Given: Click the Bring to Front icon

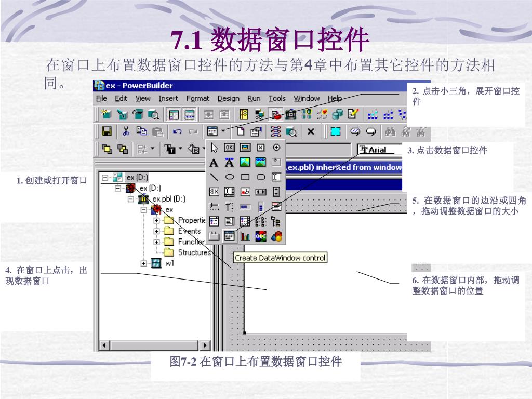Looking at the screenshot, I should 107,149.
